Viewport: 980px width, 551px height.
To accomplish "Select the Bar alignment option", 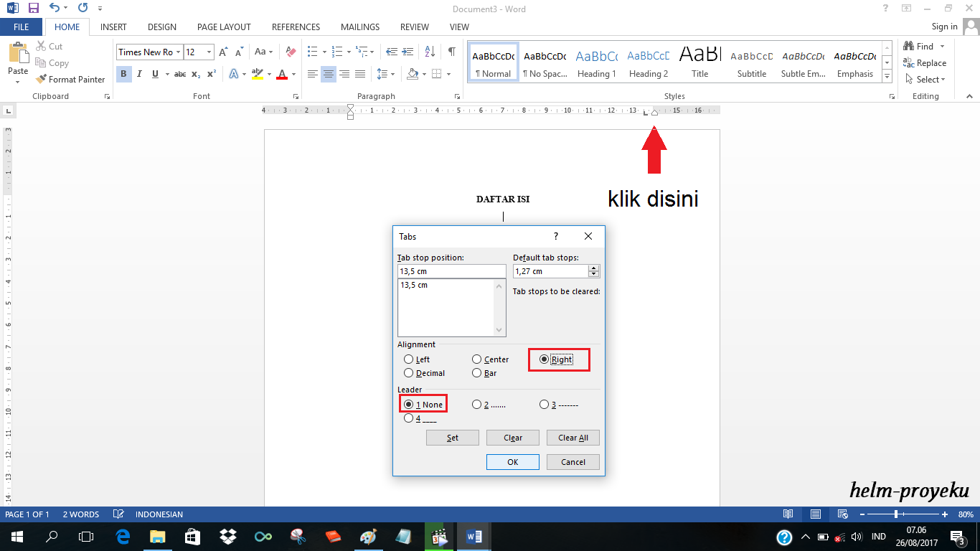I will click(476, 372).
